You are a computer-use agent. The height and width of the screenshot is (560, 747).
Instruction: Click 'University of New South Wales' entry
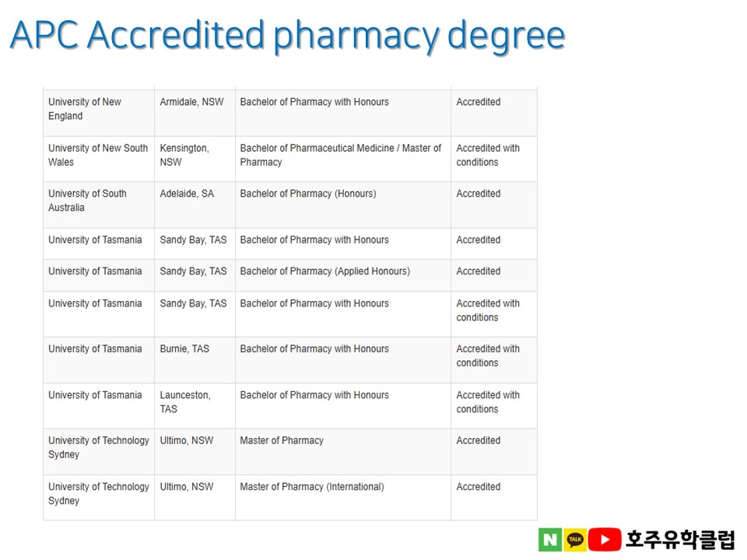click(x=97, y=155)
